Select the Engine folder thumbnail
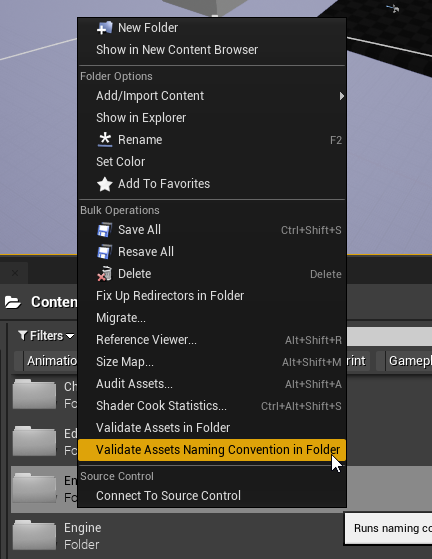The width and height of the screenshot is (432, 559). tap(35, 535)
